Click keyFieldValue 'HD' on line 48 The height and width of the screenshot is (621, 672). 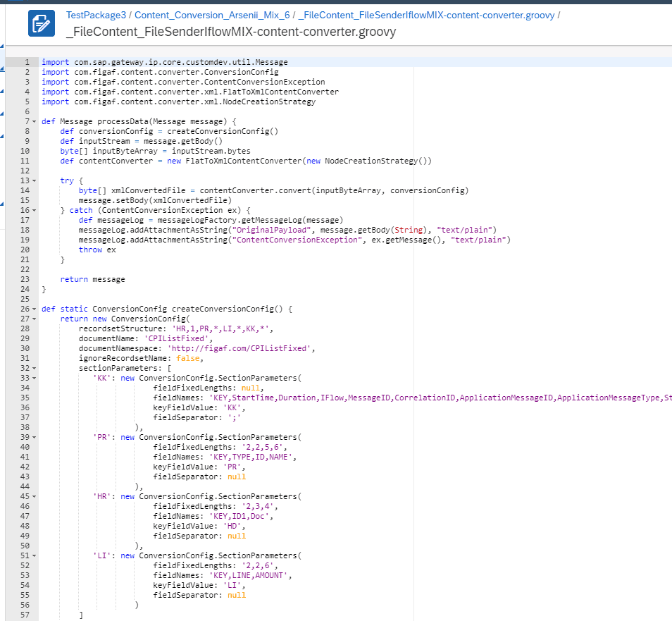click(x=234, y=526)
